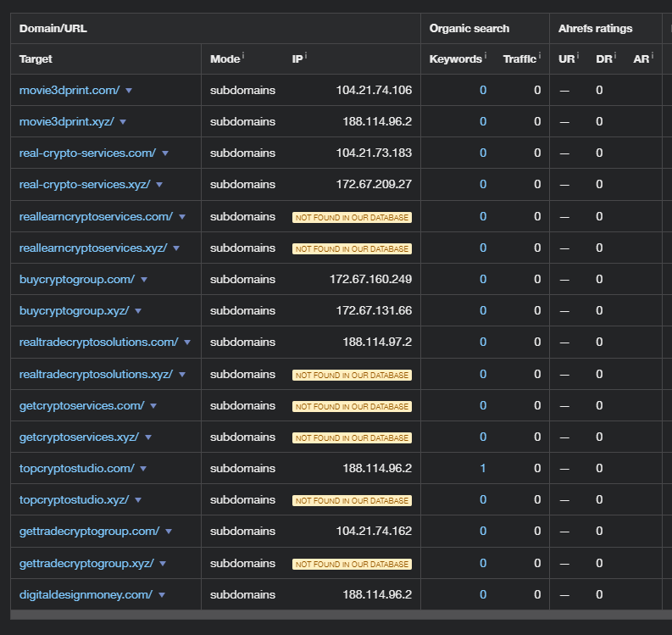Click info icon beside UR column header
The width and height of the screenshot is (672, 635).
[x=578, y=56]
